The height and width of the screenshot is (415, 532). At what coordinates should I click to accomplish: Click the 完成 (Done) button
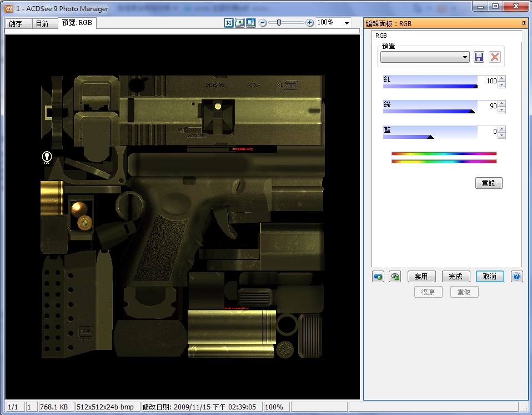pos(456,277)
